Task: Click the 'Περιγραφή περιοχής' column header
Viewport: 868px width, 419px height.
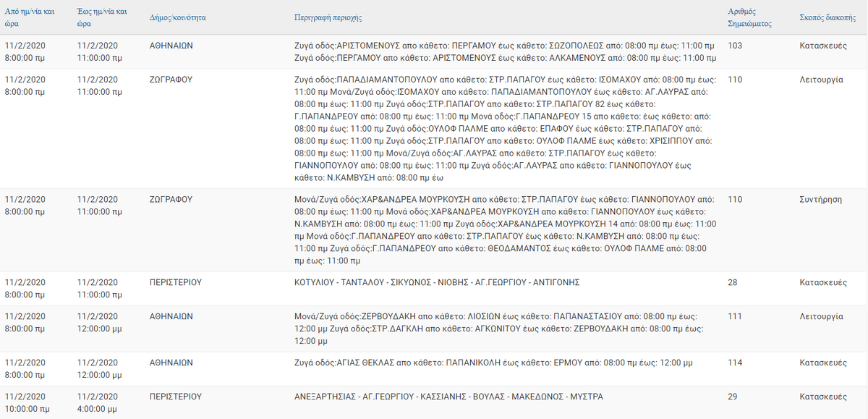Action: pyautogui.click(x=328, y=17)
